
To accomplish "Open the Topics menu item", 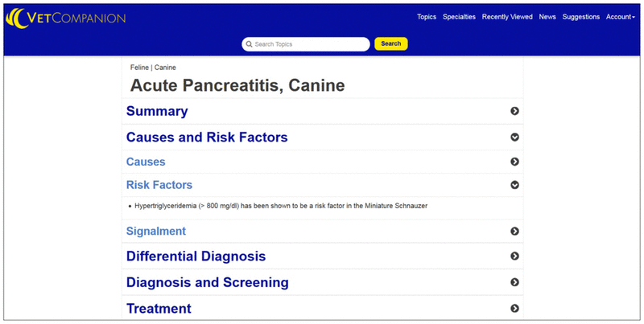I will pos(427,17).
